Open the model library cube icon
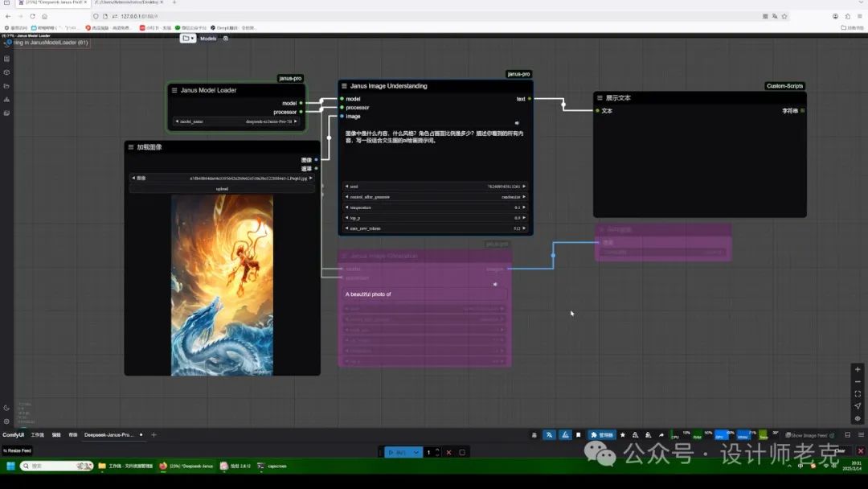868x489 pixels. click(x=6, y=72)
